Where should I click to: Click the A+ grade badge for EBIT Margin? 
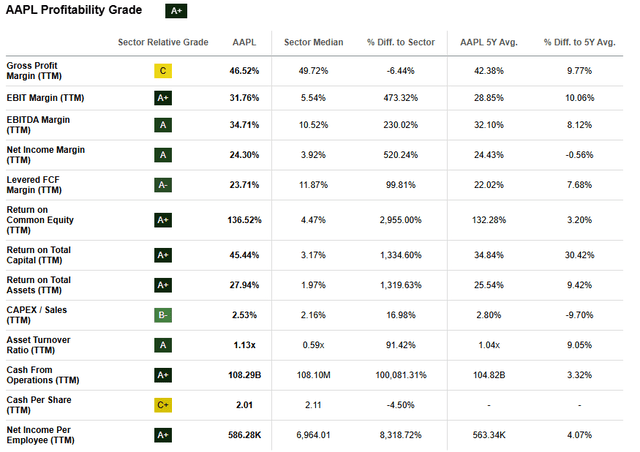click(x=163, y=98)
